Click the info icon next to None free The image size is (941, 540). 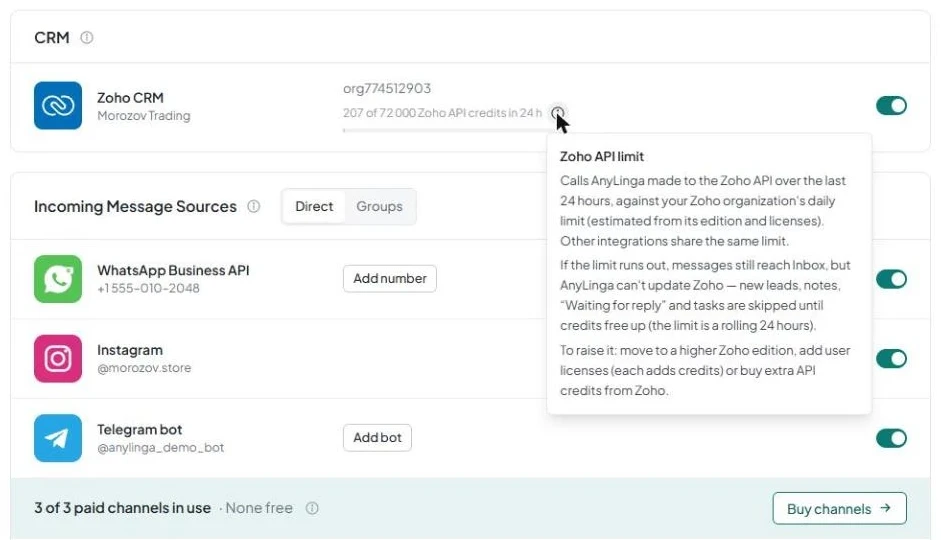coord(312,508)
